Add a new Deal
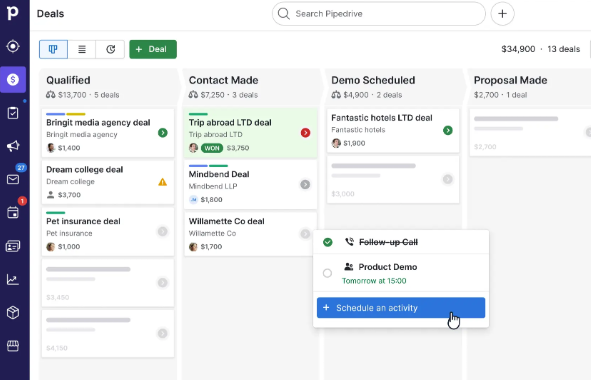The height and width of the screenshot is (380, 591). 153,49
